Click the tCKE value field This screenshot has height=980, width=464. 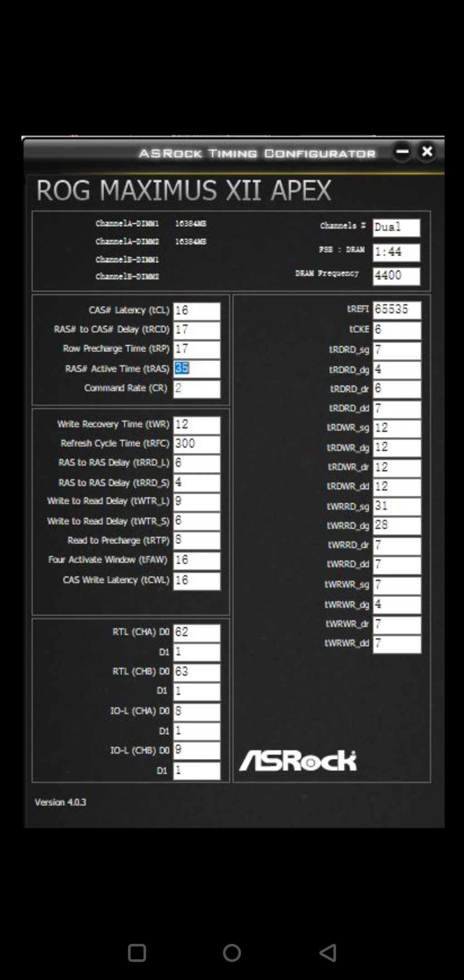pos(397,330)
